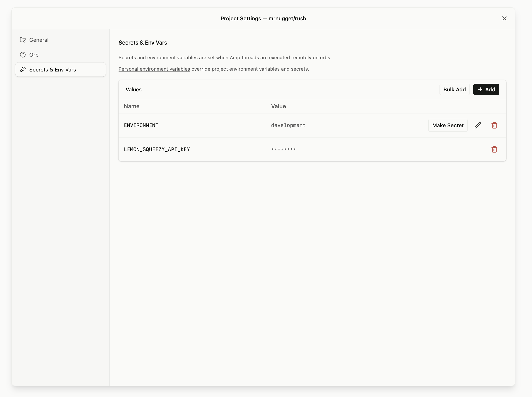Open the Orb settings section
This screenshot has width=532, height=397.
(60, 55)
